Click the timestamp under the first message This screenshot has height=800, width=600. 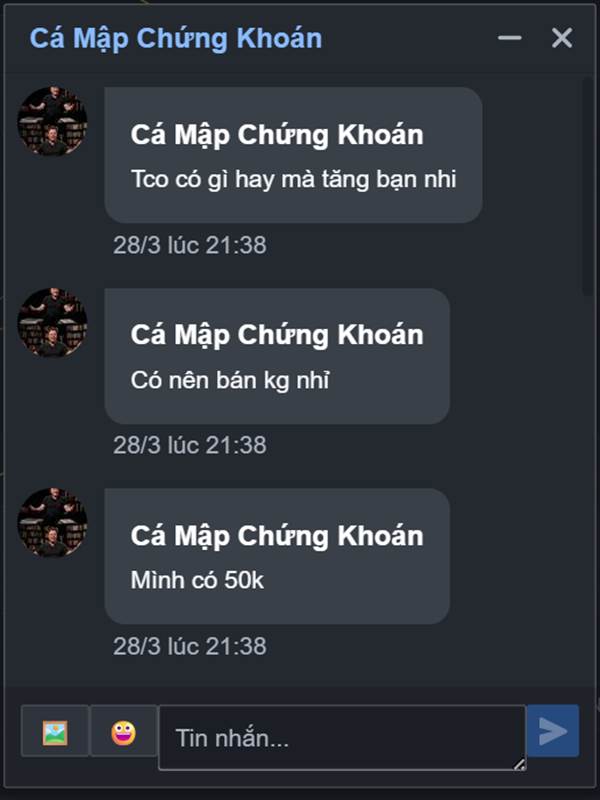point(190,245)
